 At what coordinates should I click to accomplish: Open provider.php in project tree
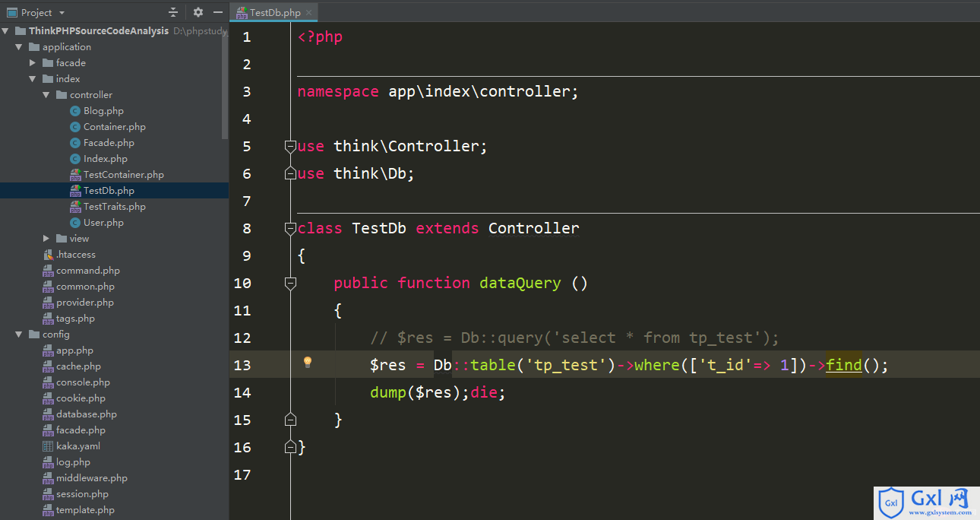coord(85,303)
